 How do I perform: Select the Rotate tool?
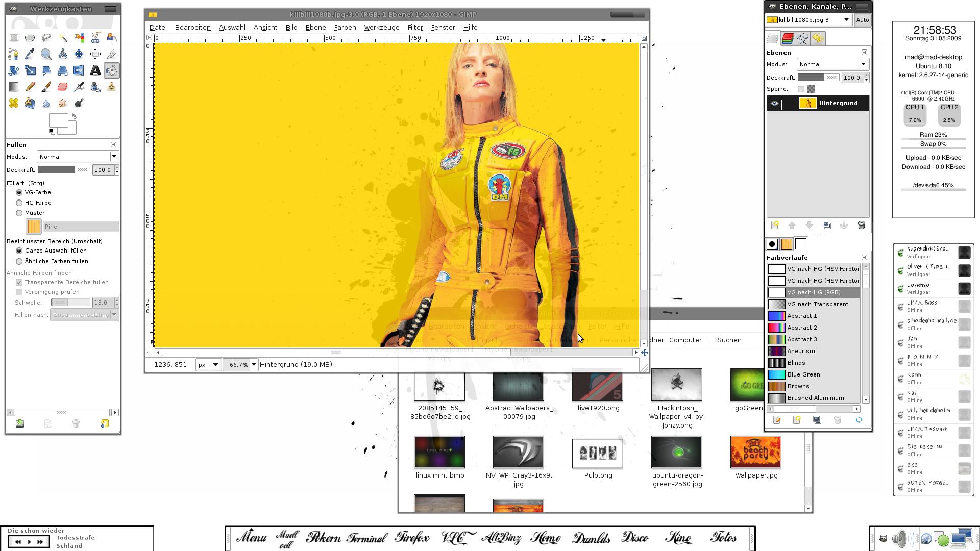[14, 70]
